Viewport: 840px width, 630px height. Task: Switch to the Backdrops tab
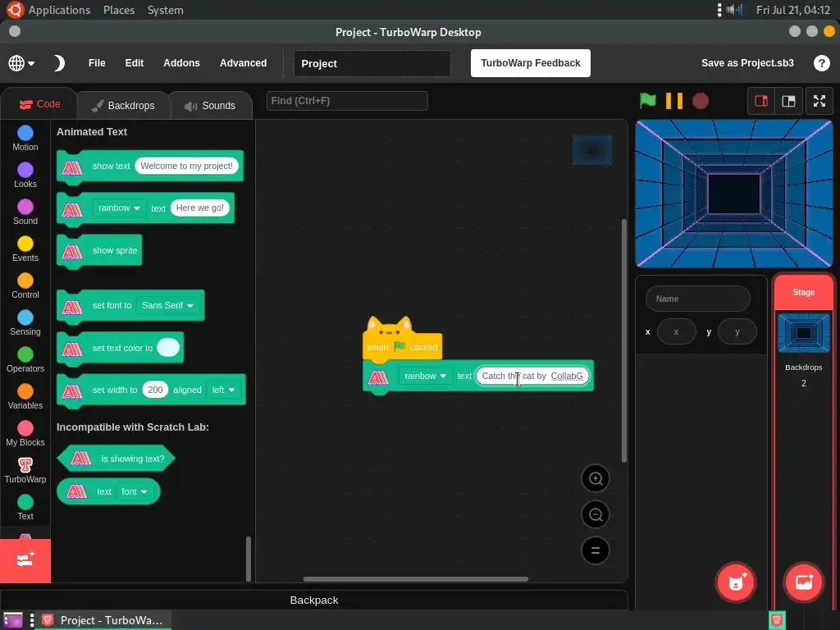coord(124,106)
